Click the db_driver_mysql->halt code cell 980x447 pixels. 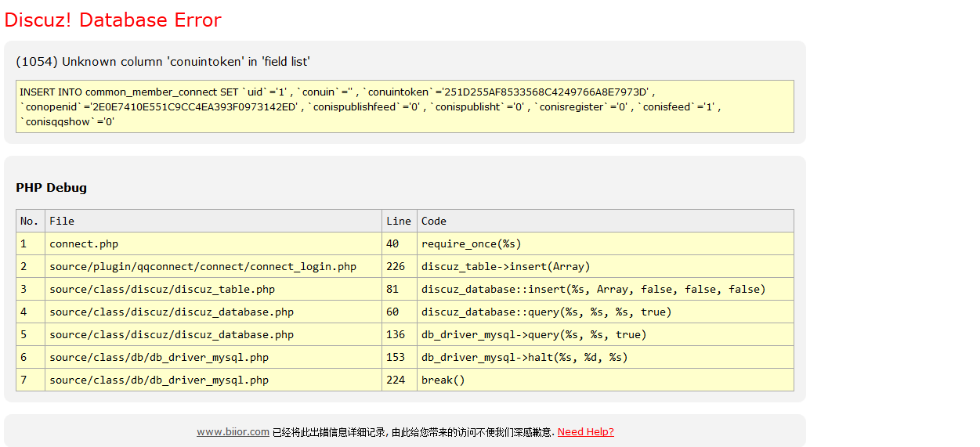[x=524, y=357]
